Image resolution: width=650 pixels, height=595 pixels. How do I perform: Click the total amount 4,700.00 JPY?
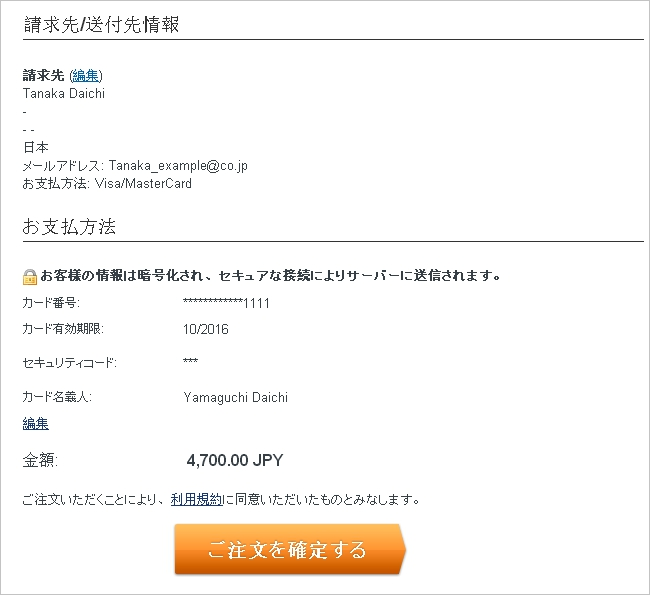pos(235,461)
